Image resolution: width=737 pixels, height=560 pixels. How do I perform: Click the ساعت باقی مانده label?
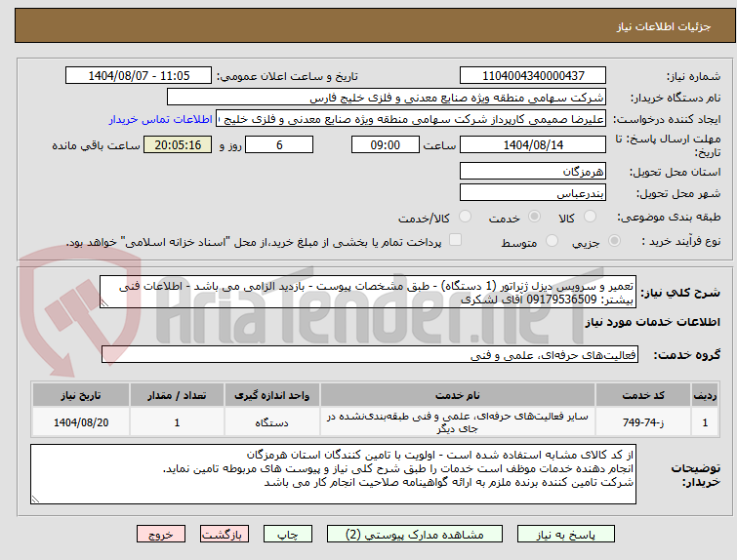coord(96,145)
